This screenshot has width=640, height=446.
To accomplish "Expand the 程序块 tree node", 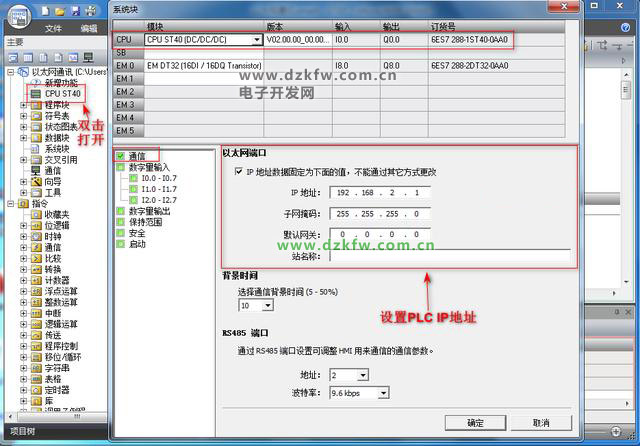I will click(x=24, y=104).
